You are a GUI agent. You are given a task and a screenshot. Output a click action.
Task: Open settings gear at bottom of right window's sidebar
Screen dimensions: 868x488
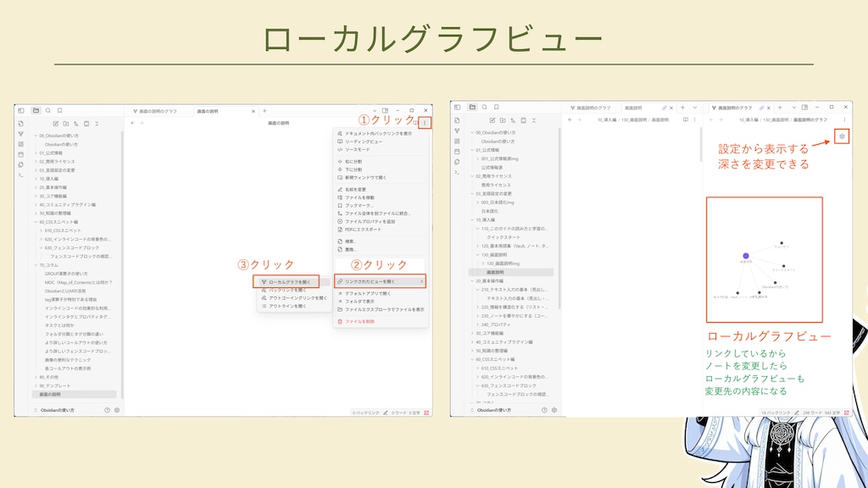coord(554,409)
